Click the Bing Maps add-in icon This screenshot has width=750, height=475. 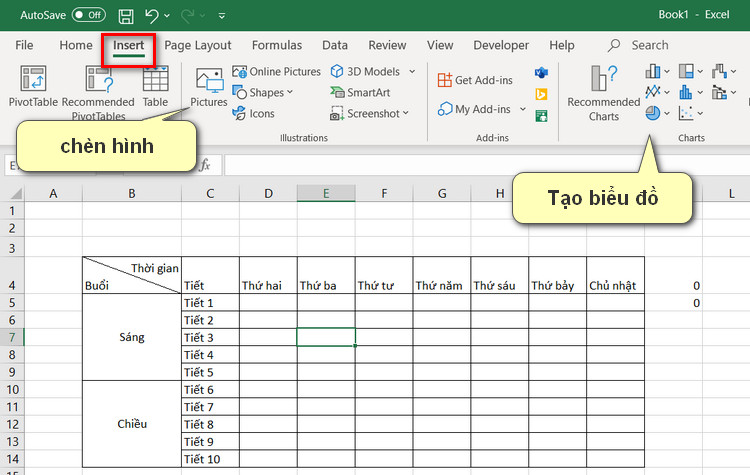point(541,94)
